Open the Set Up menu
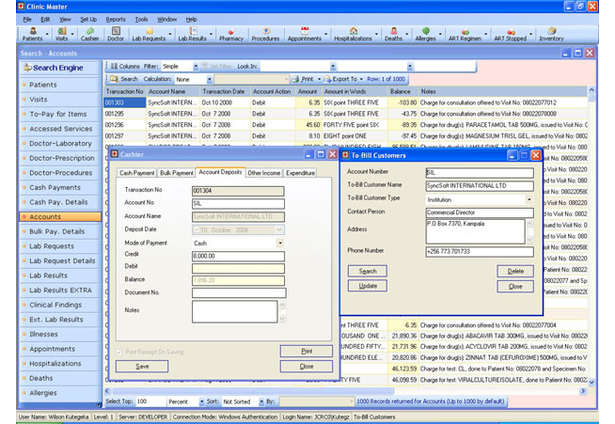This screenshot has width=615, height=424. [x=88, y=19]
